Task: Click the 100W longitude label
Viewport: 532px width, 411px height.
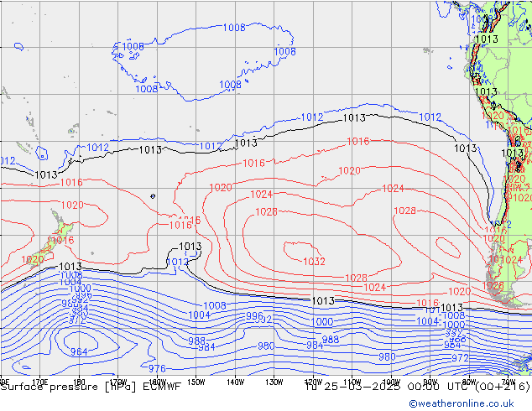Action: 391,382
